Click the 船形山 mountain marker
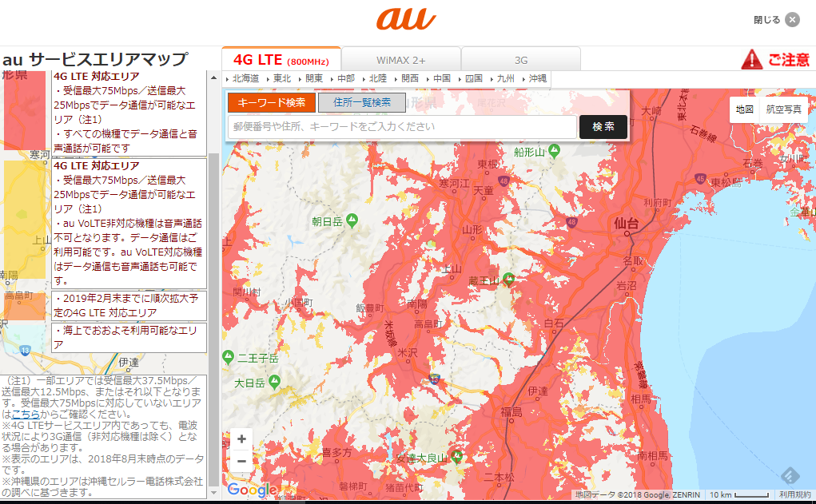816x504 pixels. coord(554,151)
